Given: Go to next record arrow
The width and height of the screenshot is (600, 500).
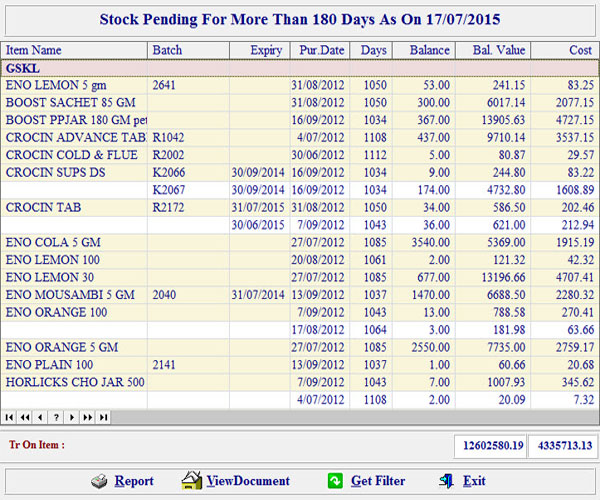Looking at the screenshot, I should (72, 417).
